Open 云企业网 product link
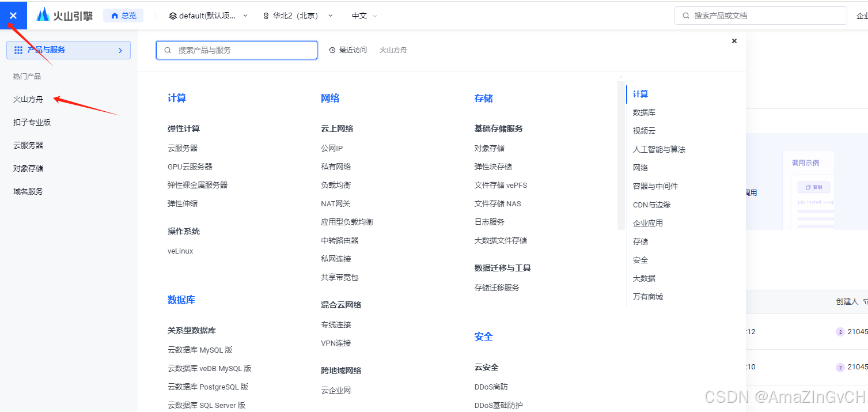 tap(336, 390)
